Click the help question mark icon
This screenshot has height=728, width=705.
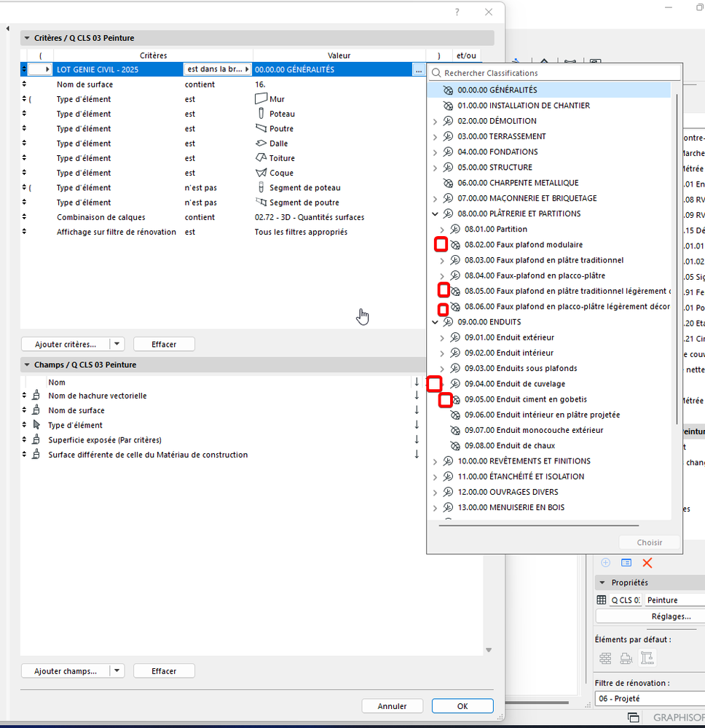pos(457,12)
